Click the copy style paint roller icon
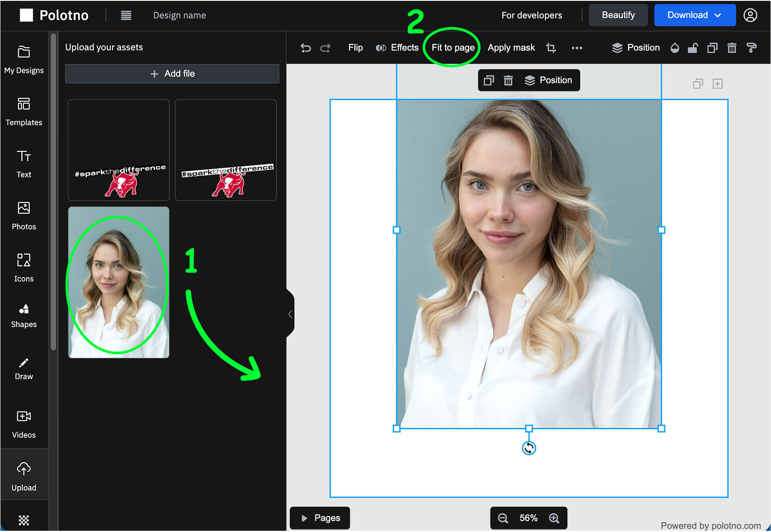 tap(752, 48)
